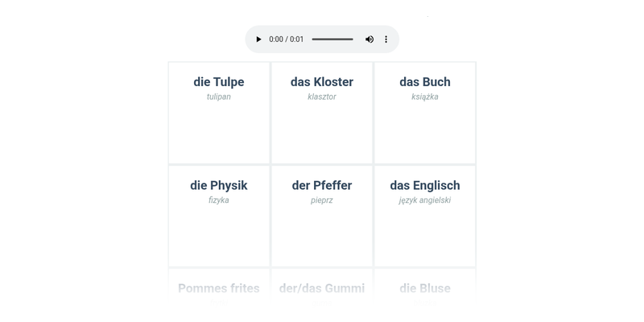Mute the audio player volume
The width and height of the screenshot is (644, 322).
(x=369, y=39)
